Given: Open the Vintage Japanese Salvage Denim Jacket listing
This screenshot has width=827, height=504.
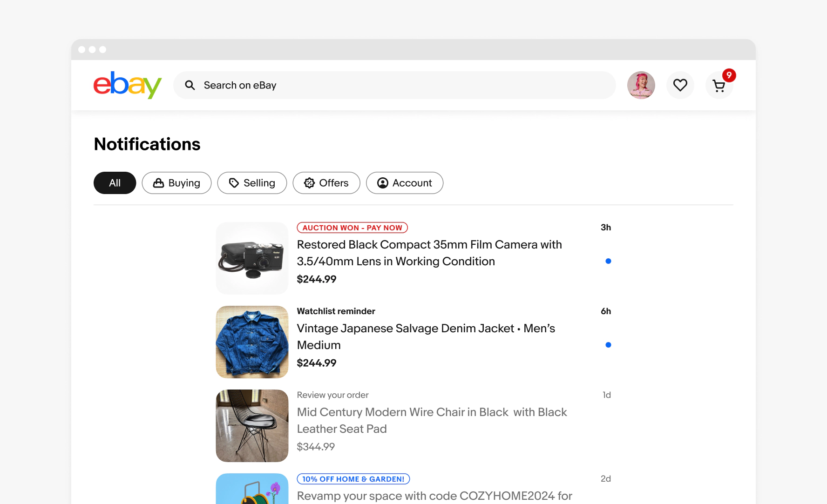Looking at the screenshot, I should click(426, 337).
